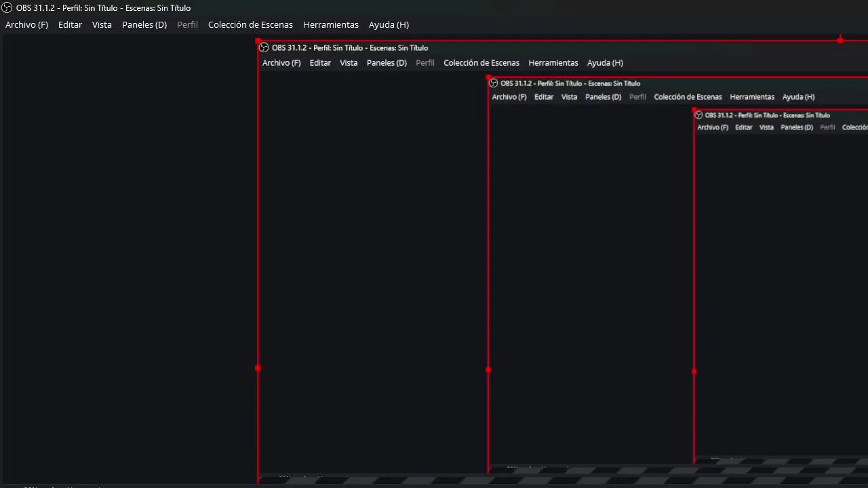Viewport: 868px width, 488px height.
Task: Click Archivo (F) in the second nested preview
Action: coord(509,97)
